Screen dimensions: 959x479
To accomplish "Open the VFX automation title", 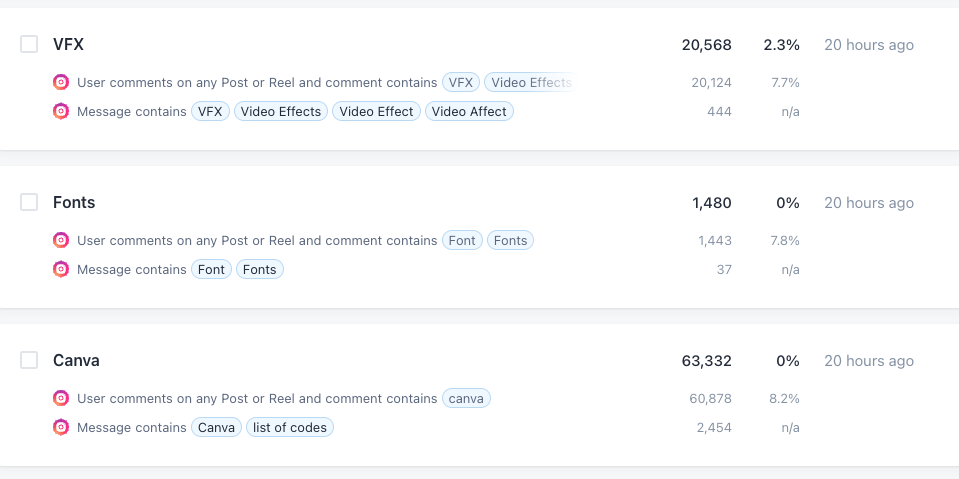I will pos(68,45).
